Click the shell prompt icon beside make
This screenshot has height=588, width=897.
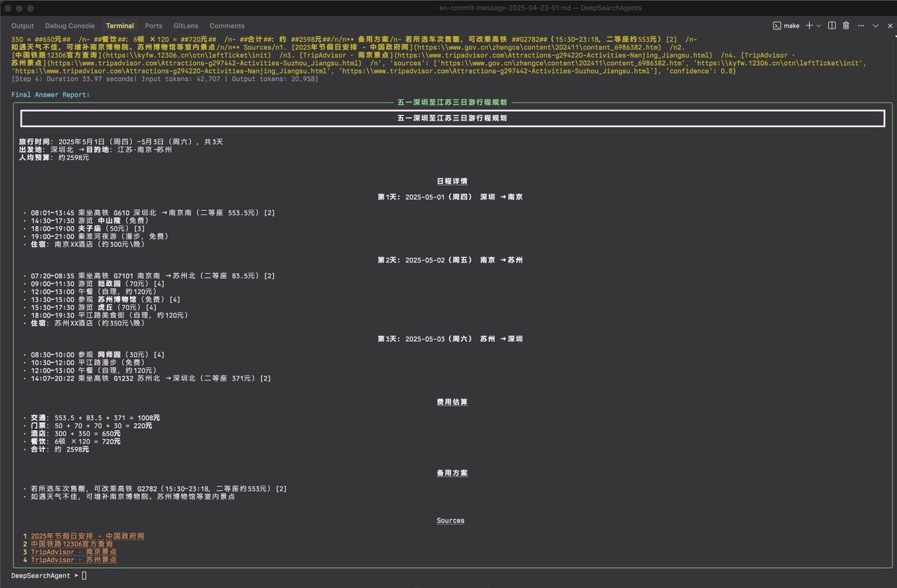[777, 25]
